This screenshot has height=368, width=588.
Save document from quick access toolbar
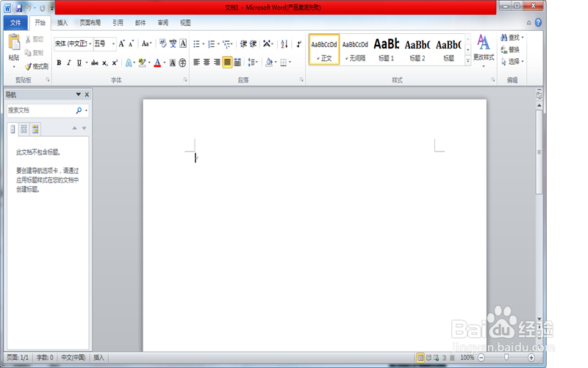coord(19,8)
